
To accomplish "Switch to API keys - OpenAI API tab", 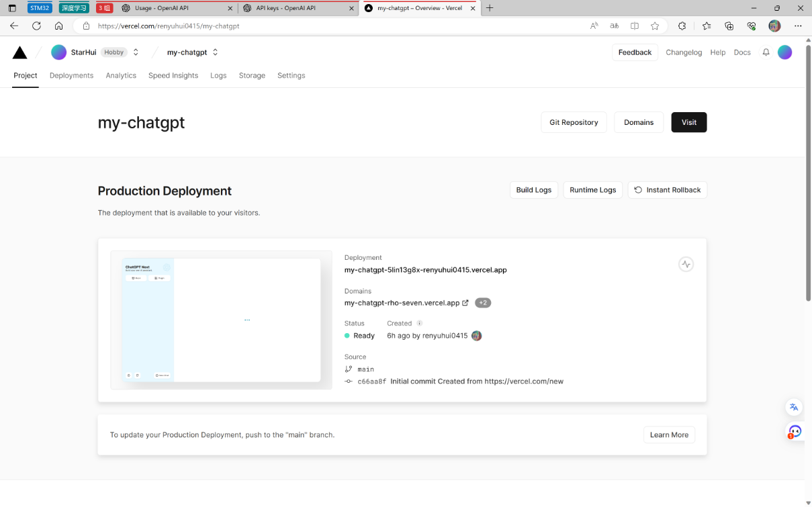I will [x=298, y=8].
